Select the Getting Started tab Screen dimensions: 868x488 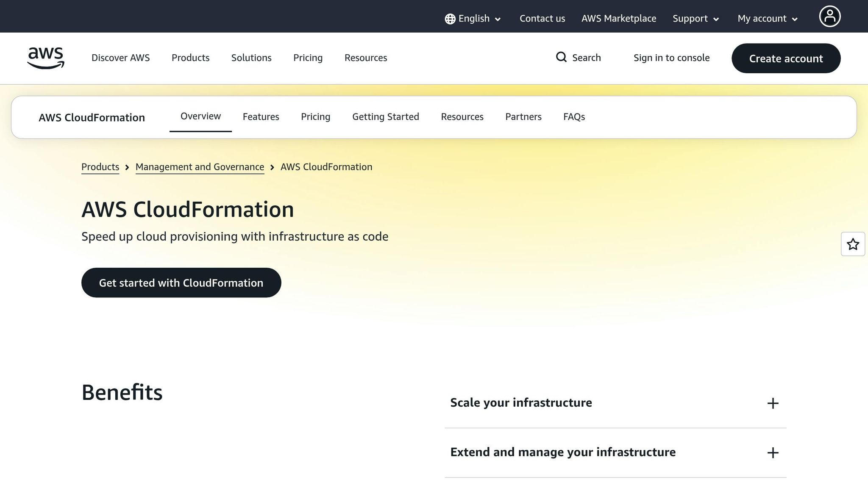[x=385, y=116]
